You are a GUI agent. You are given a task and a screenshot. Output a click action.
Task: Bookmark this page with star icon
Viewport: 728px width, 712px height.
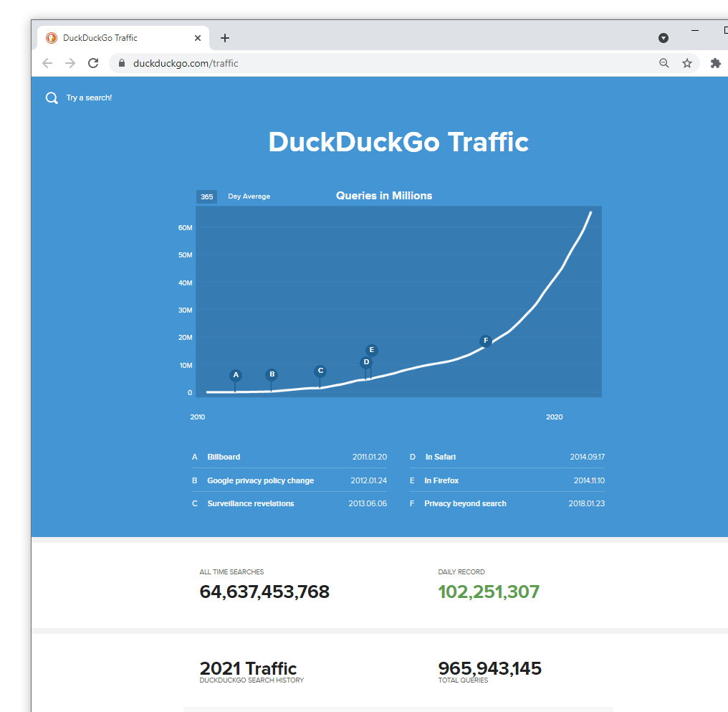(687, 63)
